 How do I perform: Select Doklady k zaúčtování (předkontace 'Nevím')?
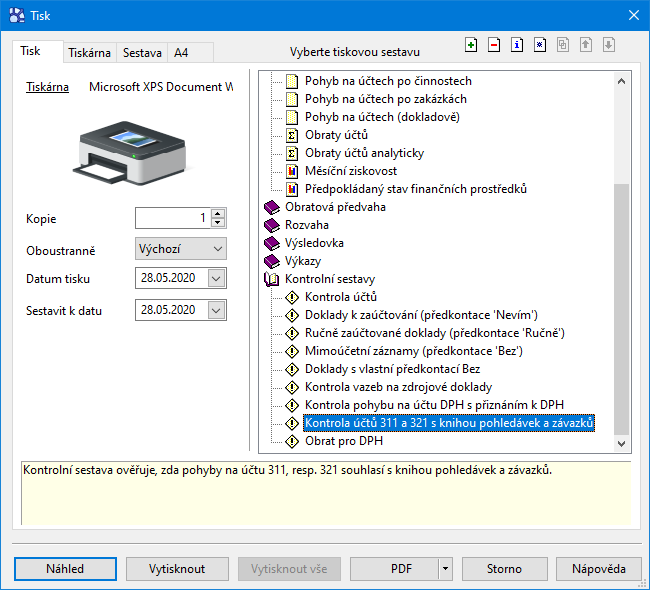[421, 315]
